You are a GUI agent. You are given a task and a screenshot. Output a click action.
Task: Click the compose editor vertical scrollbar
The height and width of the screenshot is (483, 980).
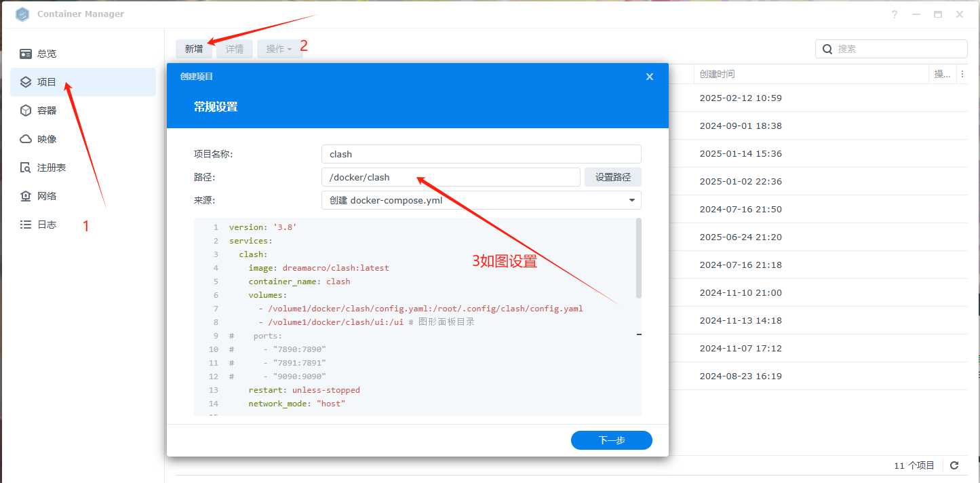tap(639, 258)
